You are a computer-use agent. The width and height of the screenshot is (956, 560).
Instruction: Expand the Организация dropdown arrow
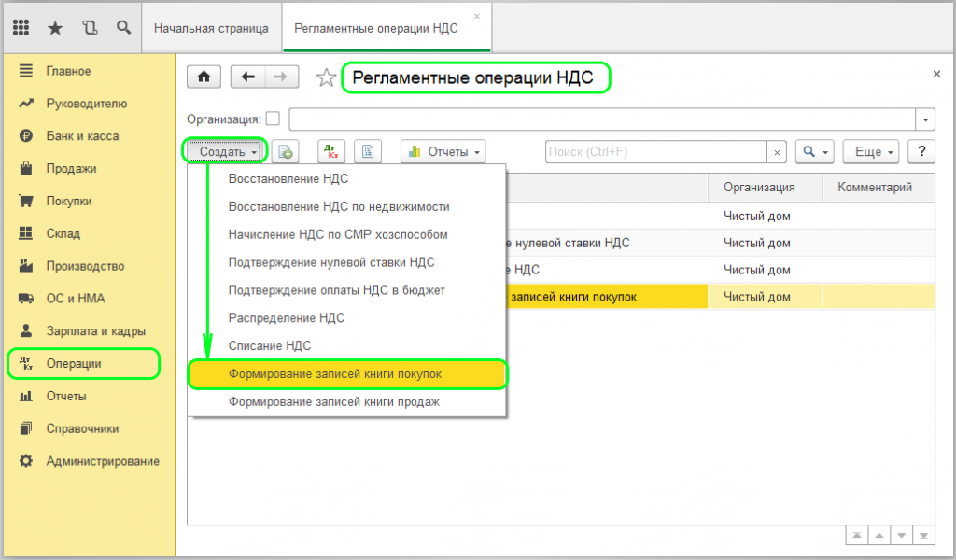[925, 119]
